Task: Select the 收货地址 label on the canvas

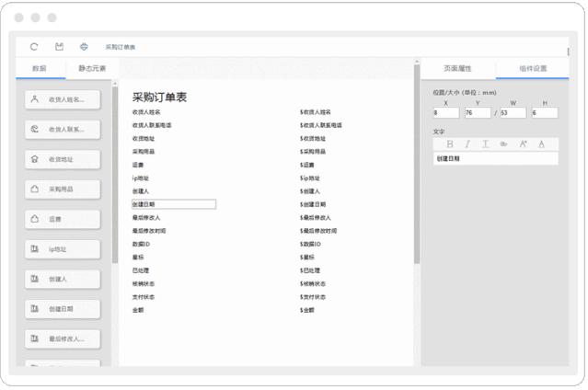Action: point(144,138)
